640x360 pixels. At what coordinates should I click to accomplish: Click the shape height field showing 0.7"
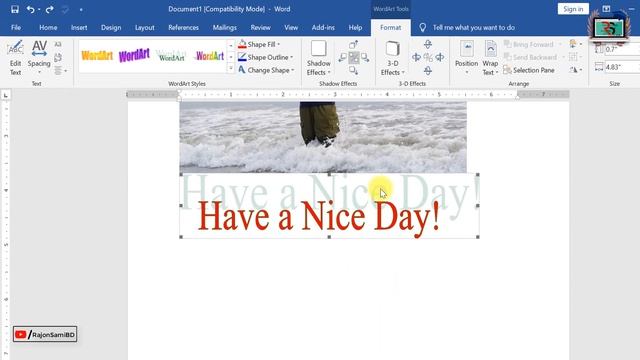[622, 49]
